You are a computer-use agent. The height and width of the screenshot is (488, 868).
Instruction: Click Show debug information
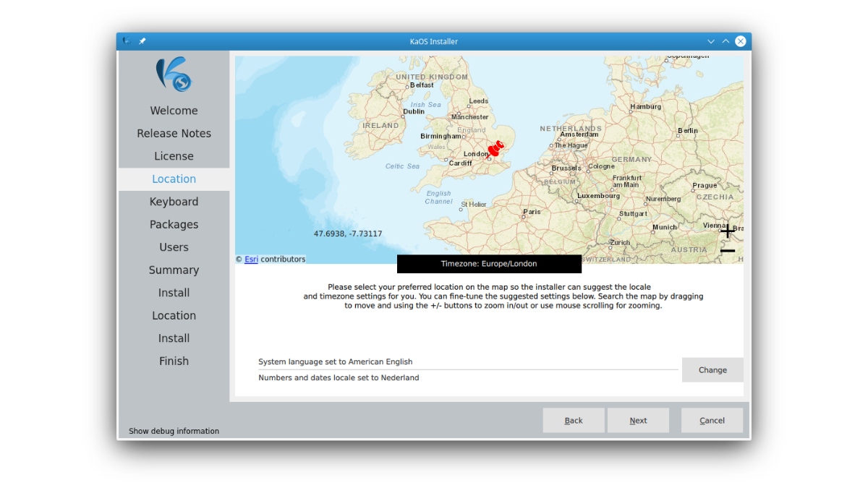174,431
